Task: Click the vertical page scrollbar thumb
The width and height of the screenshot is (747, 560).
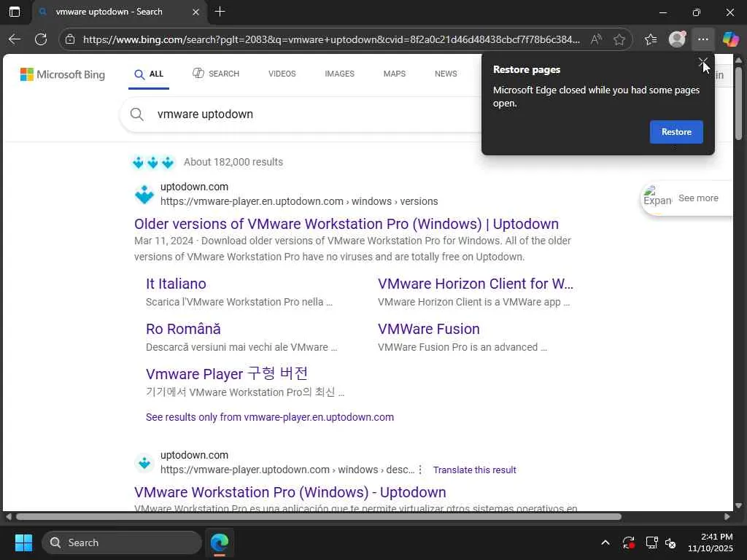Action: click(738, 104)
